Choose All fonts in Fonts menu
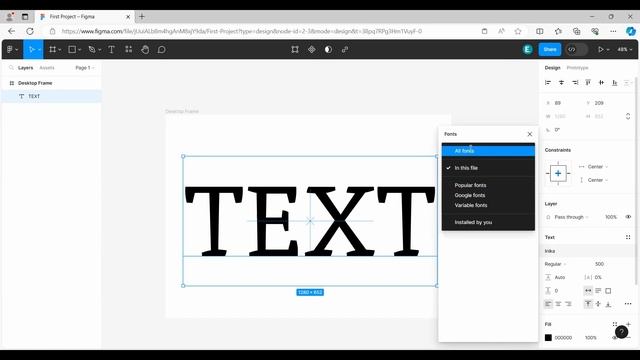The image size is (640, 360). point(488,151)
